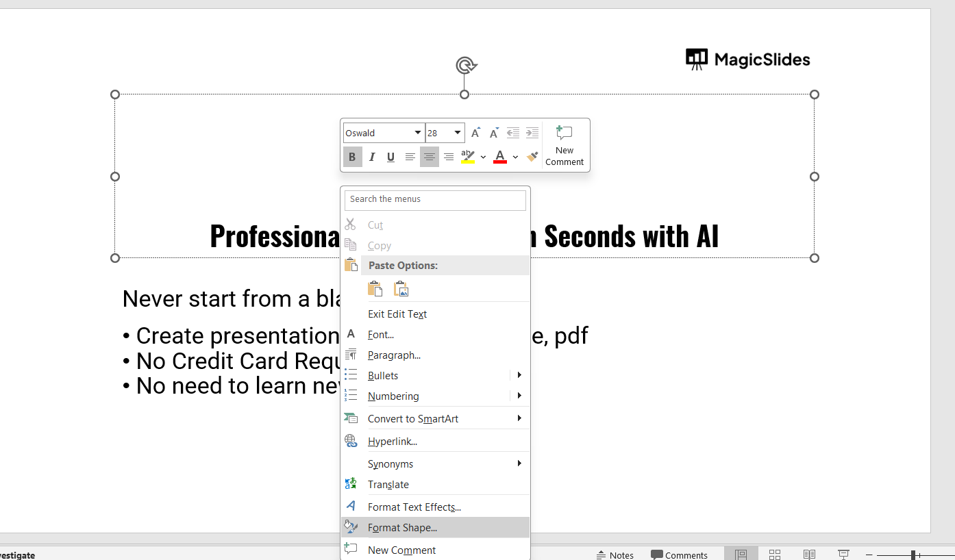Click the 'No Credit Card' bullet text

point(232,361)
